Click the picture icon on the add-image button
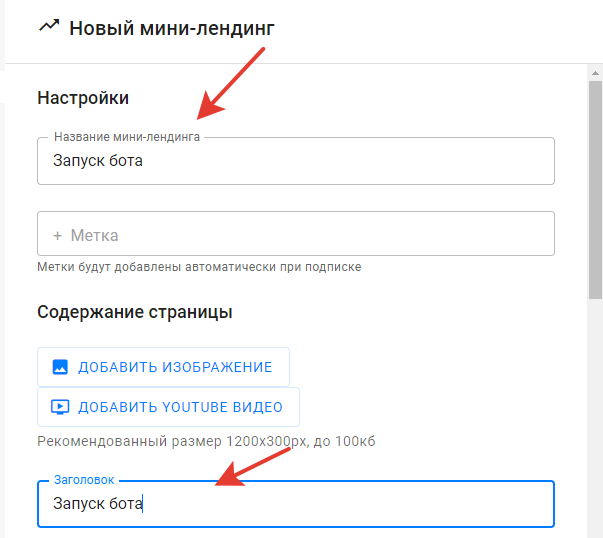Image resolution: width=603 pixels, height=538 pixels. (x=60, y=367)
